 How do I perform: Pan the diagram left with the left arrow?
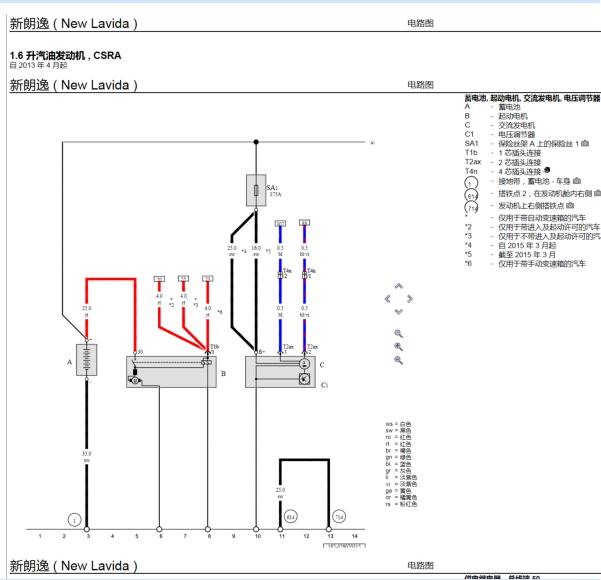(388, 299)
